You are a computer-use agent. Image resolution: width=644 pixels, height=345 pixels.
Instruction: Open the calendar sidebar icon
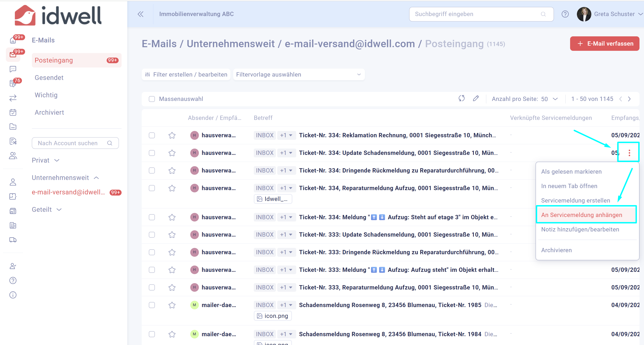point(13,112)
